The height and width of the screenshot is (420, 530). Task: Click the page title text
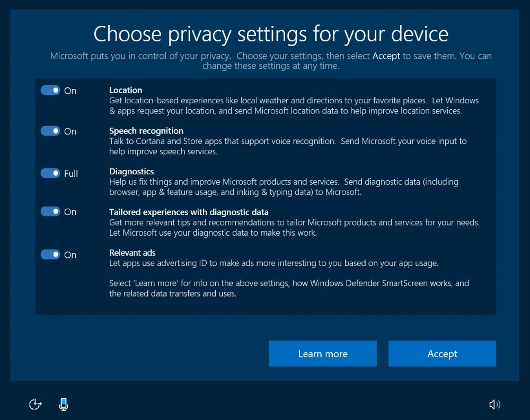[x=271, y=33]
